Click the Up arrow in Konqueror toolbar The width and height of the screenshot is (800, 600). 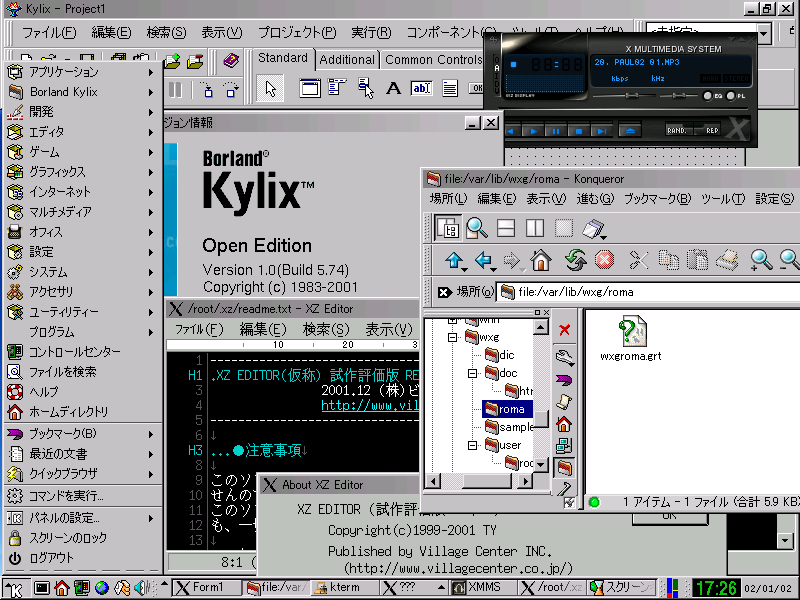[455, 261]
